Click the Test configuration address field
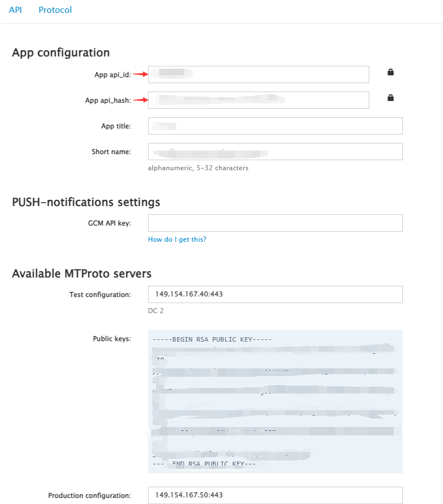This screenshot has width=443, height=504. pos(275,294)
